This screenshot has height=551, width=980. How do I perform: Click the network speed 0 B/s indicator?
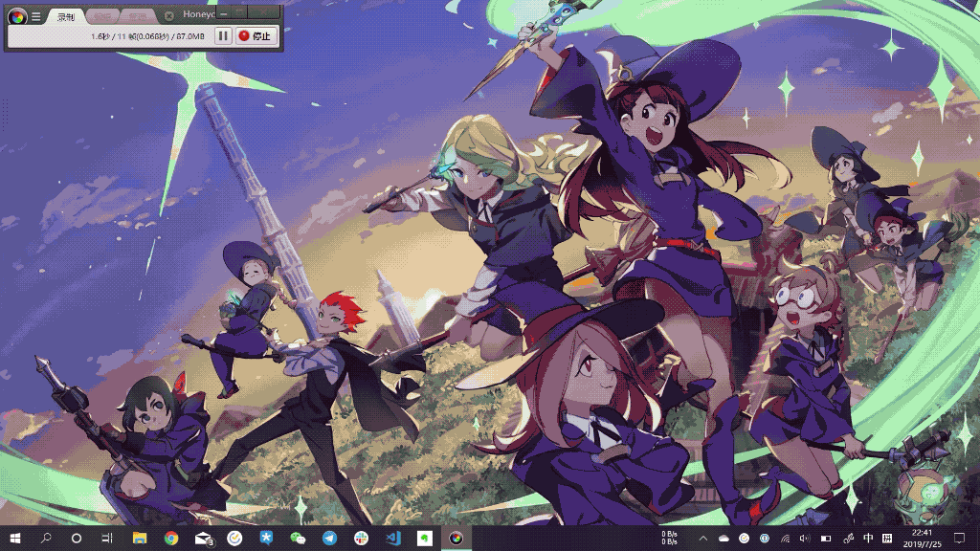pyautogui.click(x=669, y=538)
